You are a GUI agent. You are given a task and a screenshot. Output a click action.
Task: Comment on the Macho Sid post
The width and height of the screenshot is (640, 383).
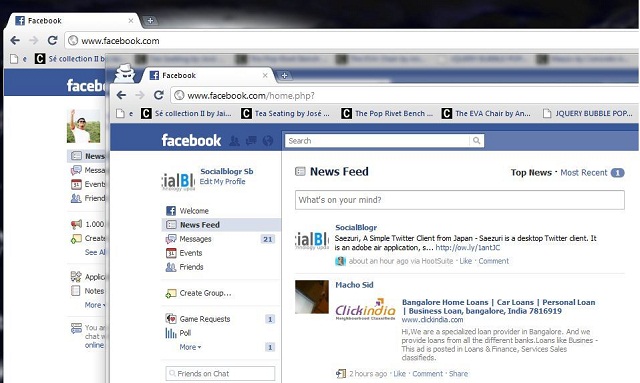click(427, 374)
